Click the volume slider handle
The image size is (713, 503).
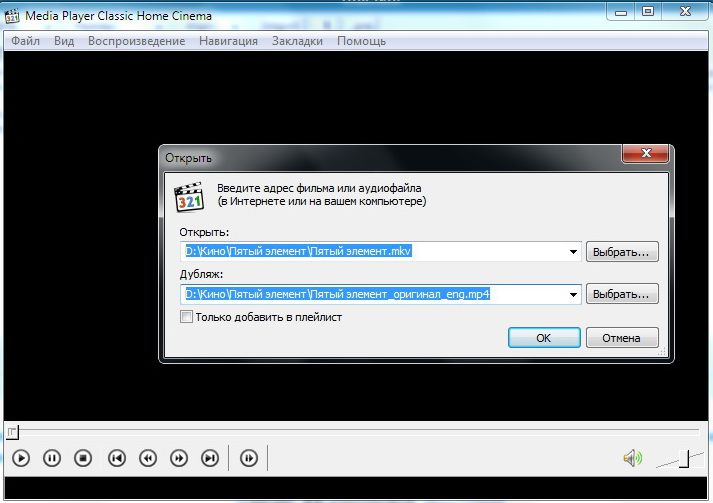coord(684,458)
